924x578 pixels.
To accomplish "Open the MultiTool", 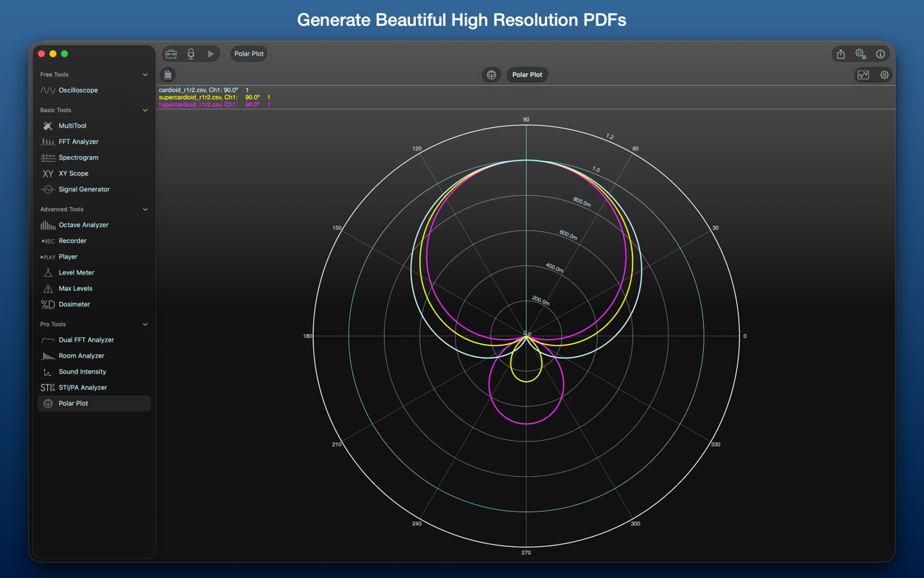I will pos(94,126).
